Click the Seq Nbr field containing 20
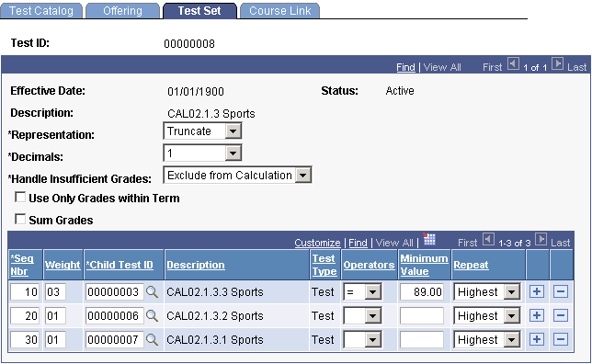The image size is (592, 364). (25, 315)
